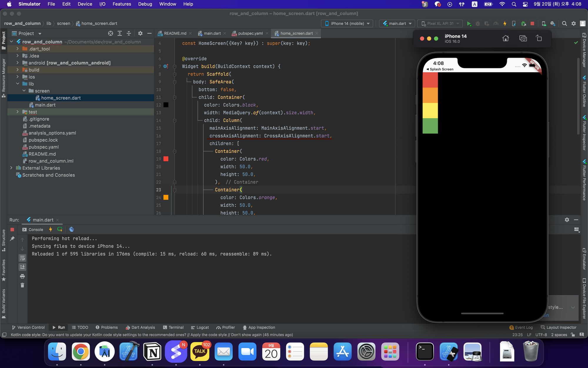
Task: Click Select Opened File target icon
Action: 110,33
